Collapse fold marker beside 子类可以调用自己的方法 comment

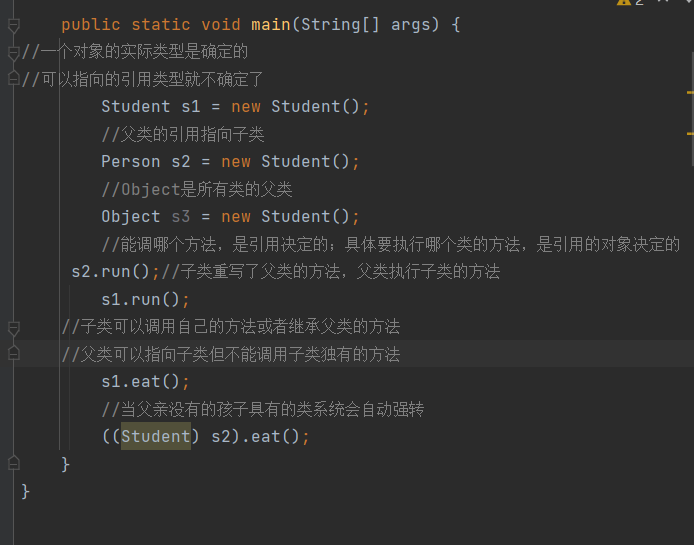tap(13, 327)
